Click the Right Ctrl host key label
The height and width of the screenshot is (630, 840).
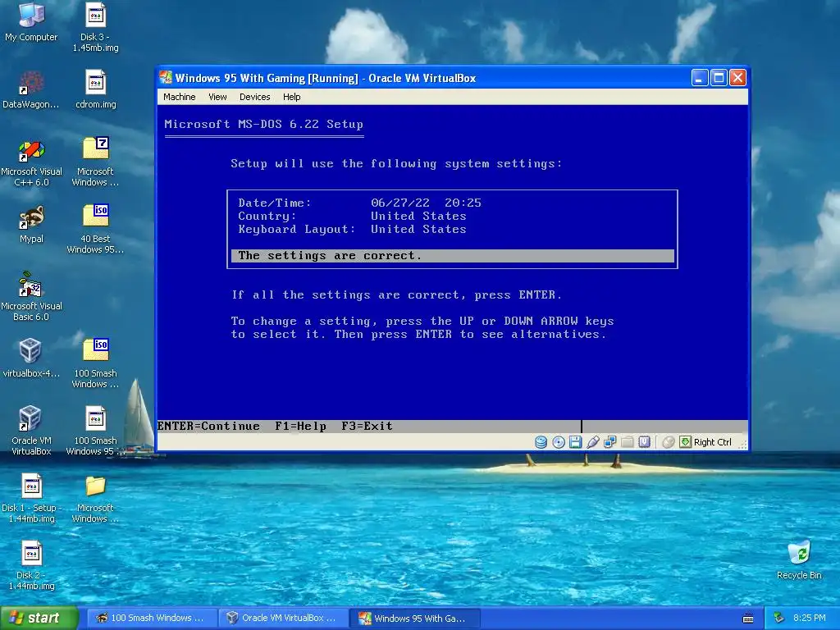tap(713, 442)
